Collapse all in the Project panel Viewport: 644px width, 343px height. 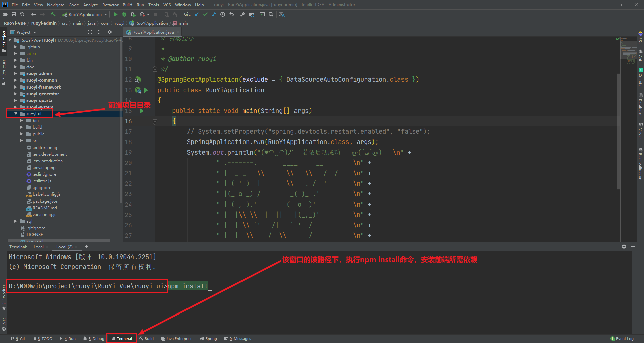point(99,32)
